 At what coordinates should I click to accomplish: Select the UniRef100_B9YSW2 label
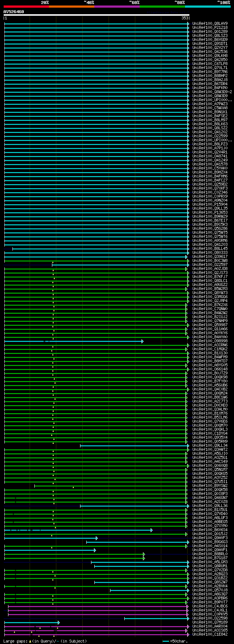(x=210, y=485)
